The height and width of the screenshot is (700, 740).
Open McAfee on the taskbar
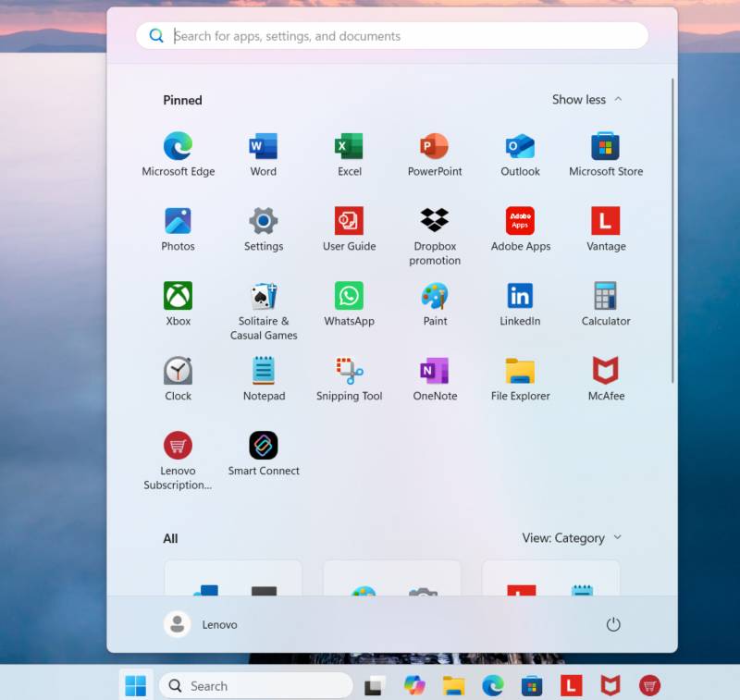(610, 685)
